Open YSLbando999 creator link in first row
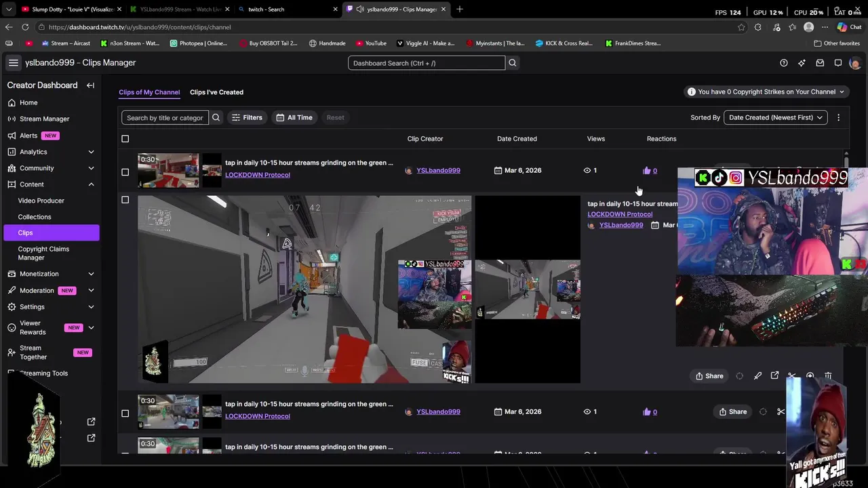The height and width of the screenshot is (488, 868). (x=438, y=171)
